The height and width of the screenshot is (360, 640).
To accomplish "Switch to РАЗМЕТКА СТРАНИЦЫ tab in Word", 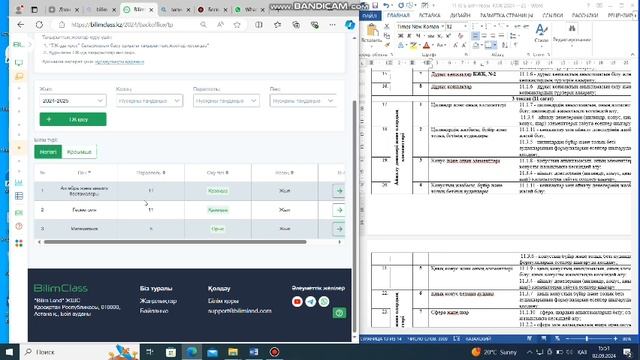I will tap(507, 16).
